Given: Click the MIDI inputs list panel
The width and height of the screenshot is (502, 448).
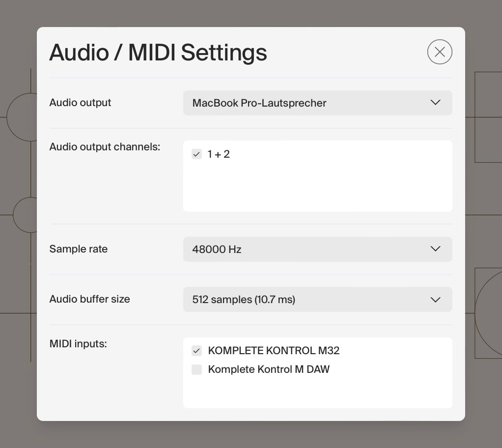Looking at the screenshot, I should click(317, 393).
